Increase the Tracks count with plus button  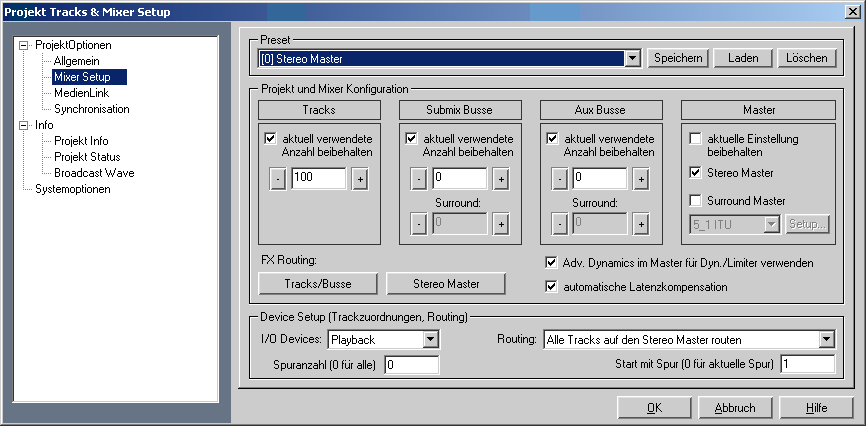coord(359,179)
